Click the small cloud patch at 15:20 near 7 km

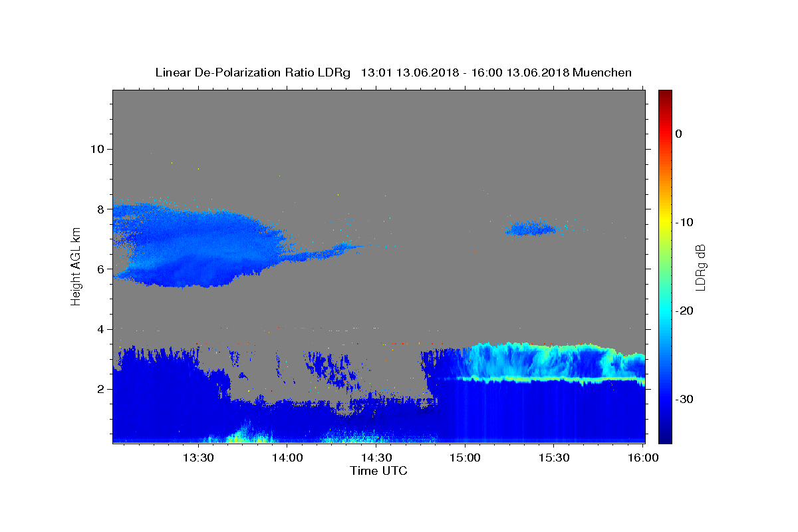pyautogui.click(x=531, y=229)
